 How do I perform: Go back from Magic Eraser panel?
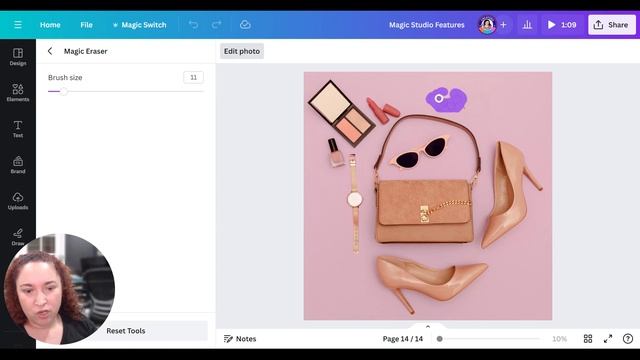point(50,51)
